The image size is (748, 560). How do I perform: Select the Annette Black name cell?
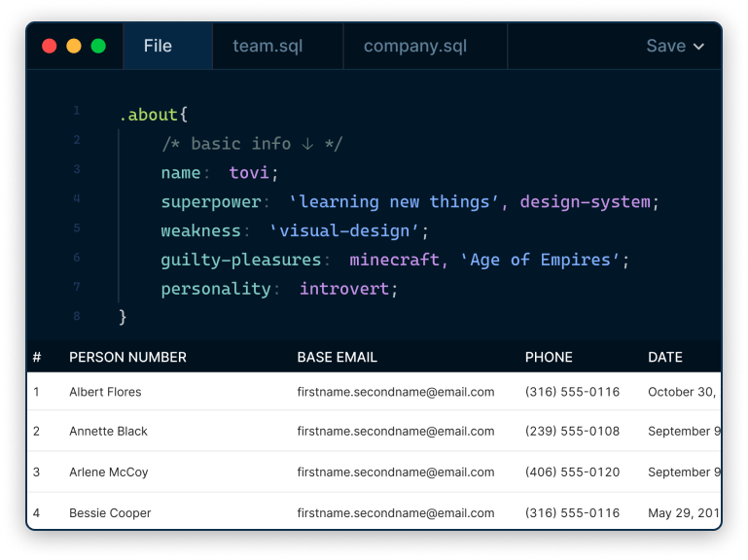point(108,432)
